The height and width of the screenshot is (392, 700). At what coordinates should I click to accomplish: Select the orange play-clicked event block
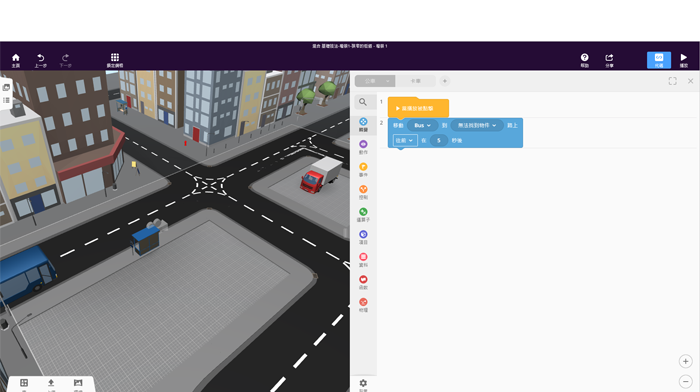(418, 108)
